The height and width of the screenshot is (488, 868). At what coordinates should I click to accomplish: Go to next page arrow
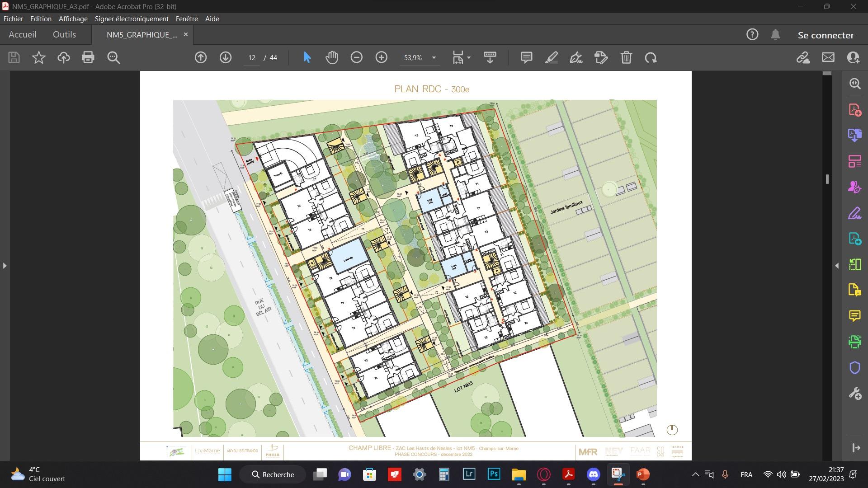click(226, 57)
